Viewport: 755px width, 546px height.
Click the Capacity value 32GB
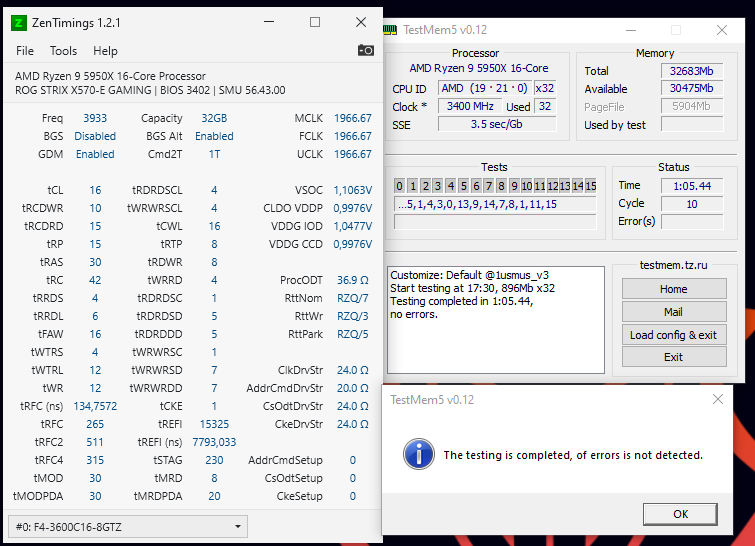[214, 118]
